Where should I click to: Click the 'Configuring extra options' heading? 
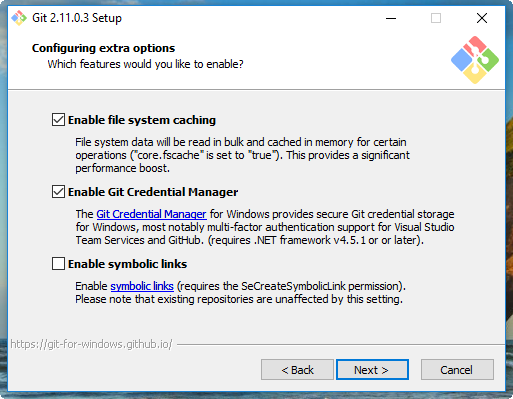pos(103,48)
